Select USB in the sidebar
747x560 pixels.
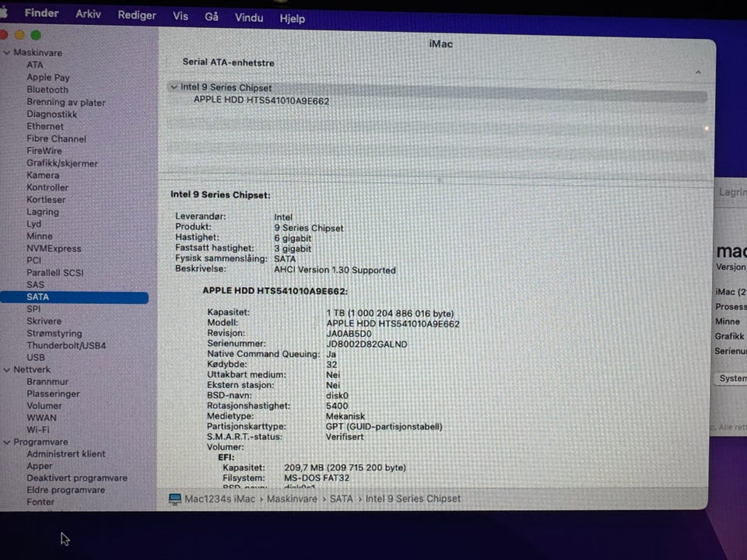pyautogui.click(x=36, y=358)
